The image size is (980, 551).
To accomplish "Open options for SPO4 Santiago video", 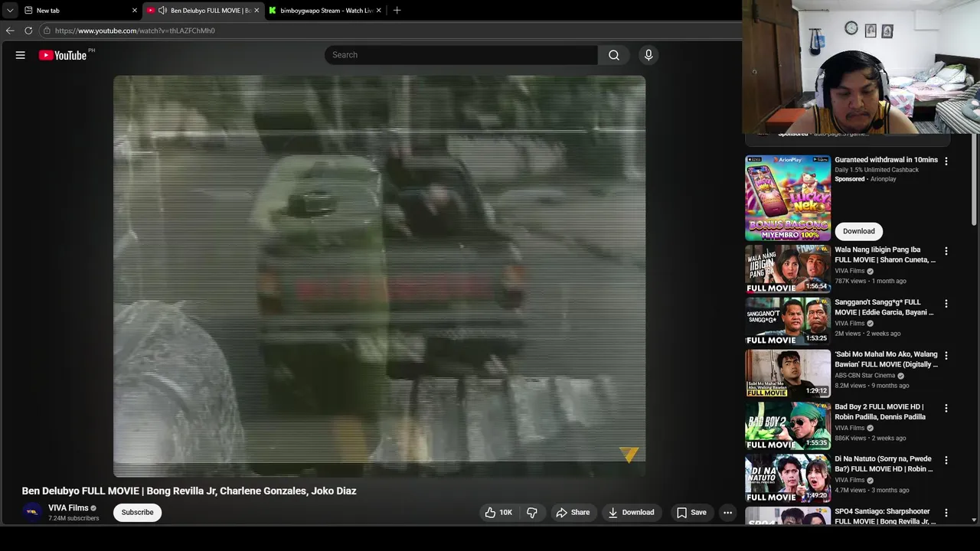I will 946,513.
